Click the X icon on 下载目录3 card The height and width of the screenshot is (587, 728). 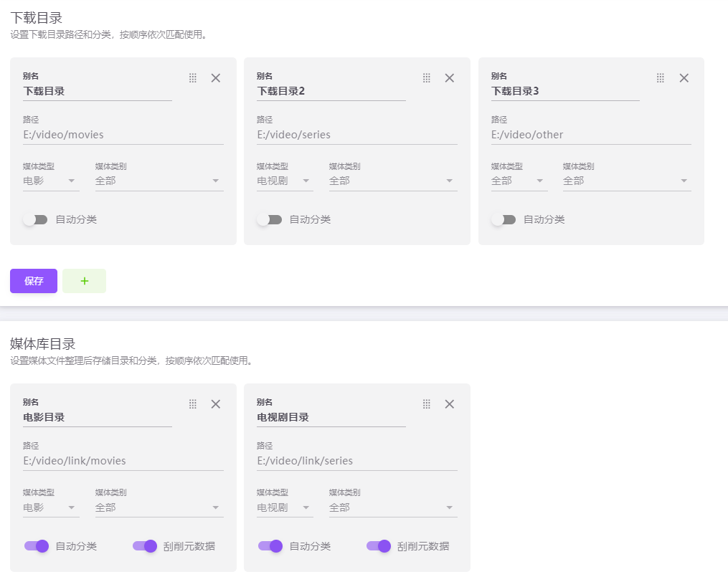(x=684, y=78)
